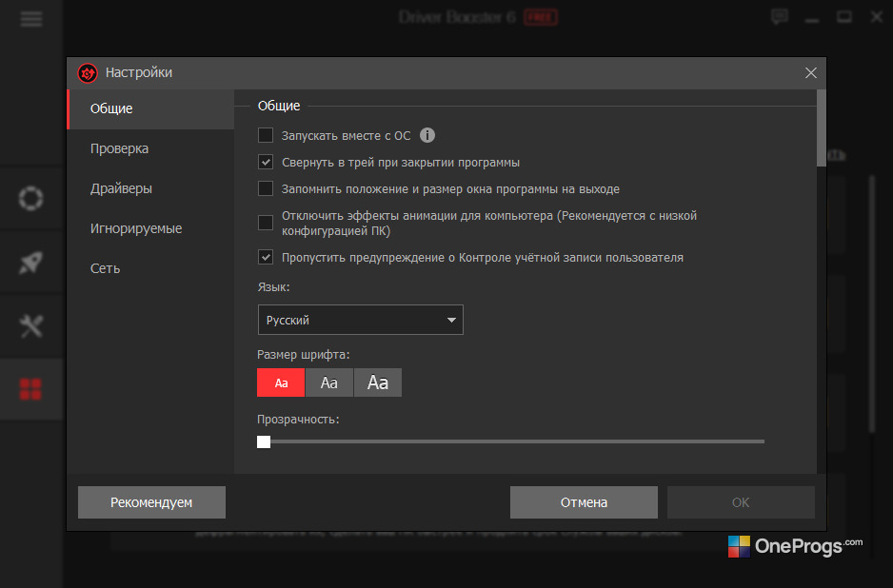
Task: Click the Отмена button
Action: click(x=584, y=502)
